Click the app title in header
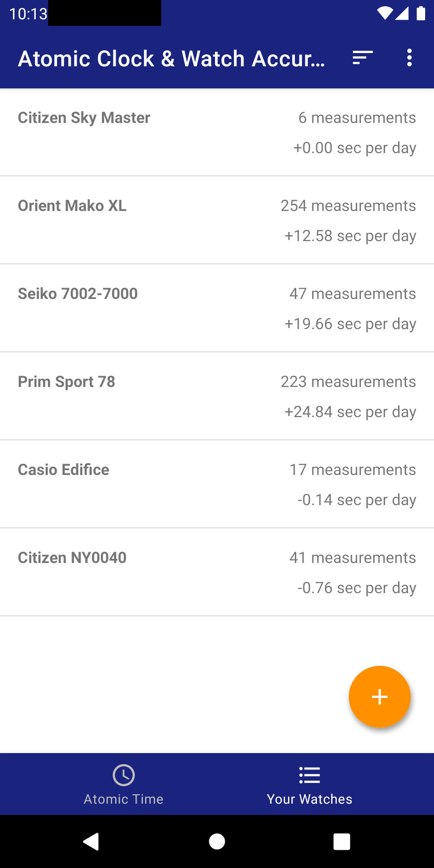Image resolution: width=434 pixels, height=868 pixels. (x=172, y=59)
